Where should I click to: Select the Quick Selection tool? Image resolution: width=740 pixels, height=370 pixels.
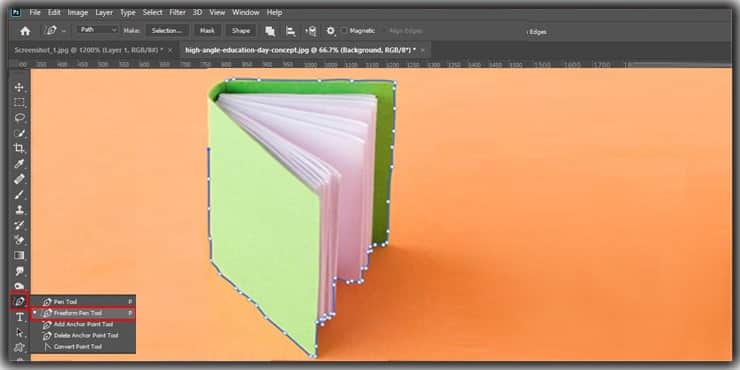(19, 133)
